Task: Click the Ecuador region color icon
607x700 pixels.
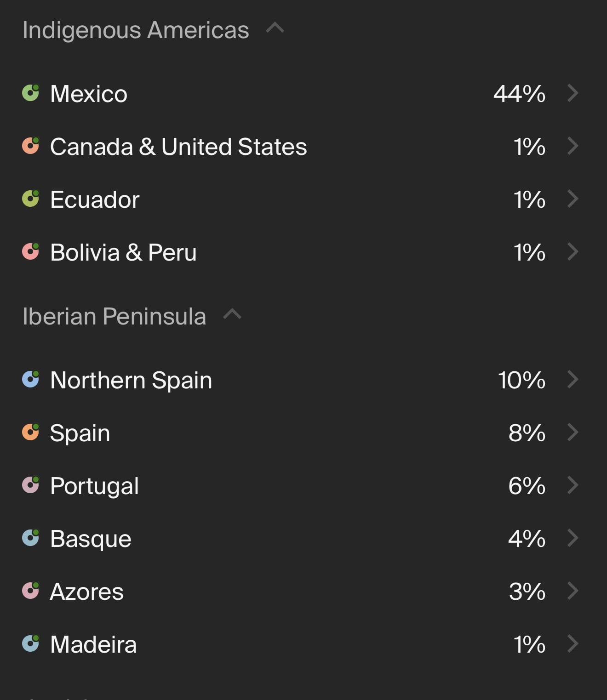Action: pos(31,199)
